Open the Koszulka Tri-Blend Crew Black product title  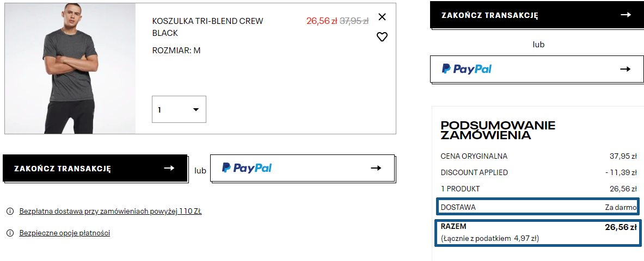[207, 27]
